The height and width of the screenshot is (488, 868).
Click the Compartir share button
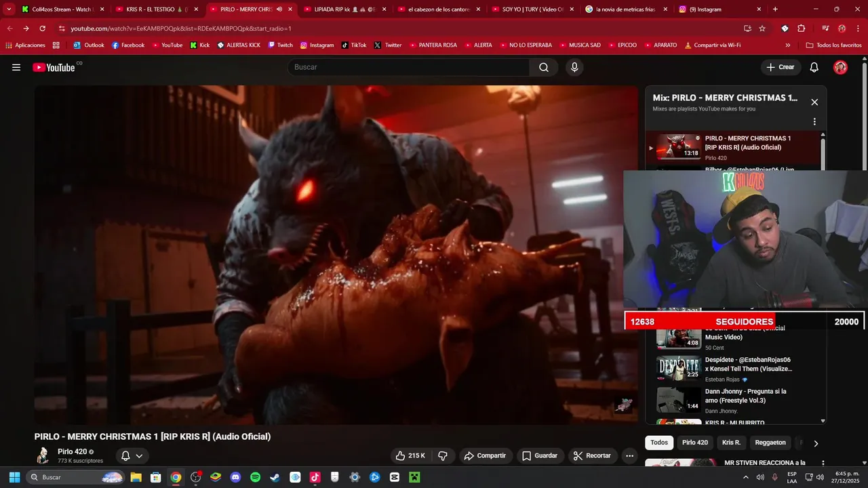click(486, 455)
